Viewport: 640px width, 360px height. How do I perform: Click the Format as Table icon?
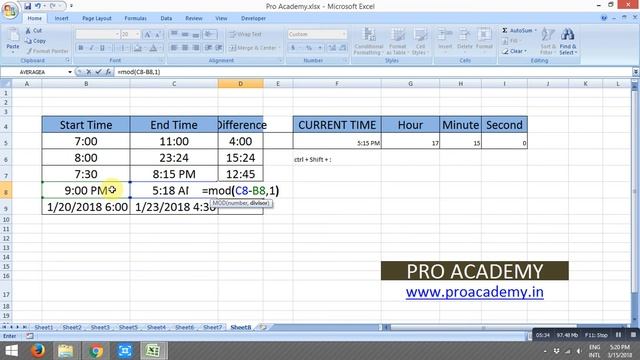coord(398,35)
